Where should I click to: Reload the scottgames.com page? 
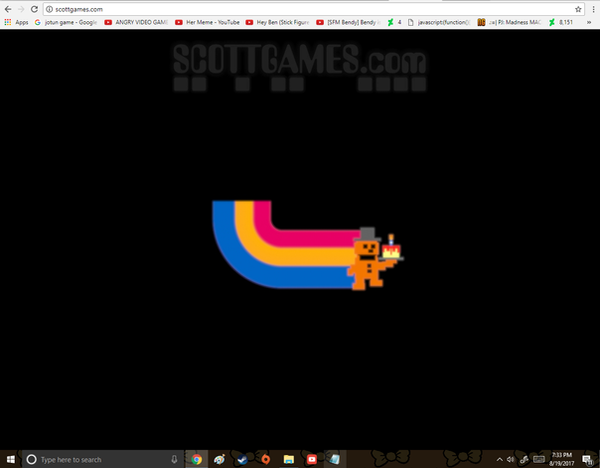[x=34, y=9]
